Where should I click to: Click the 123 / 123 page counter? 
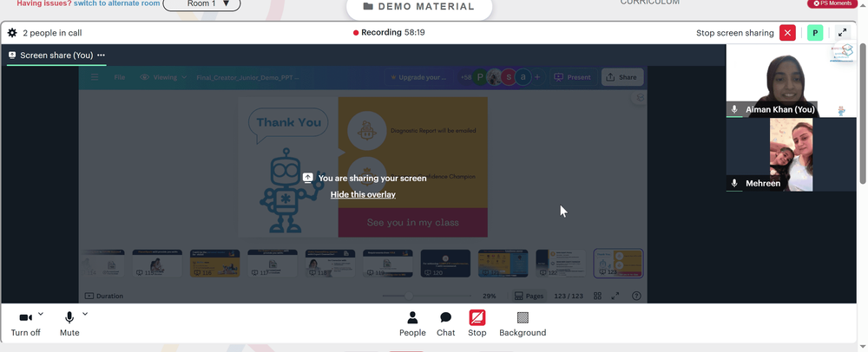pyautogui.click(x=569, y=296)
